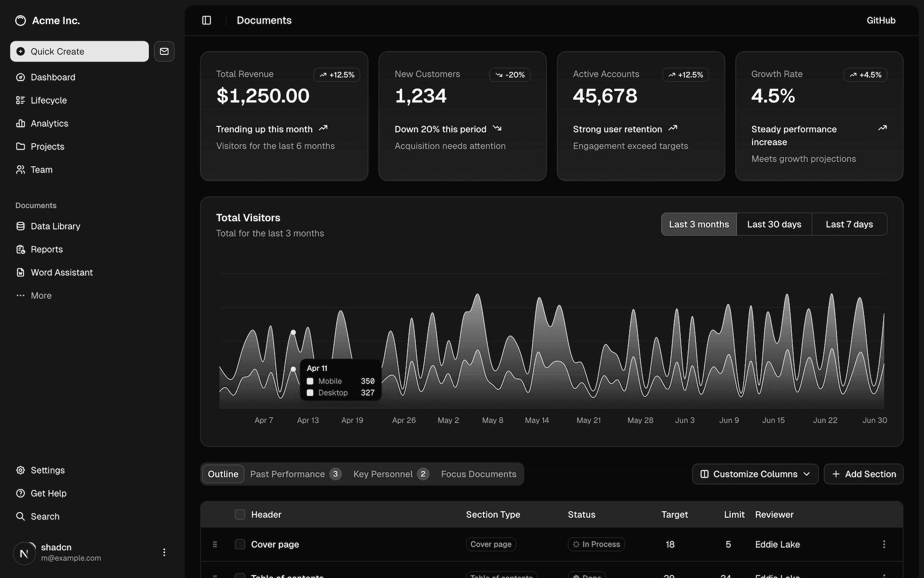Expand the More sidebar item
The image size is (924, 578).
[x=21, y=295]
